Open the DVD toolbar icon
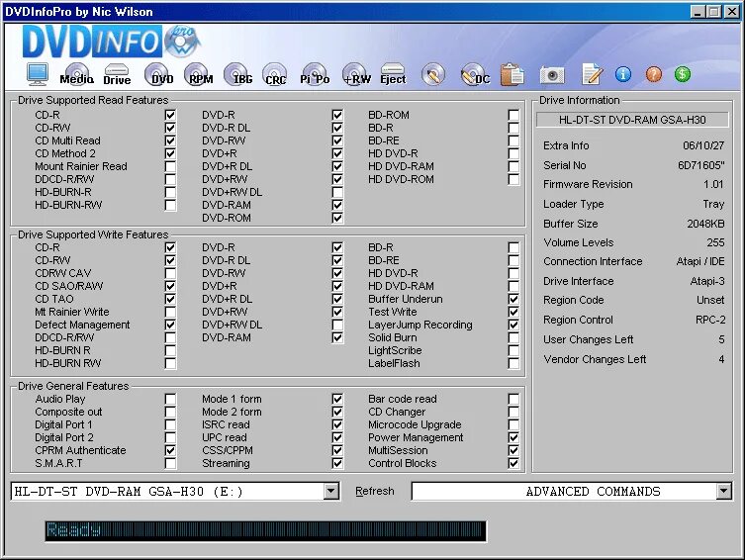745x560 pixels. point(158,74)
